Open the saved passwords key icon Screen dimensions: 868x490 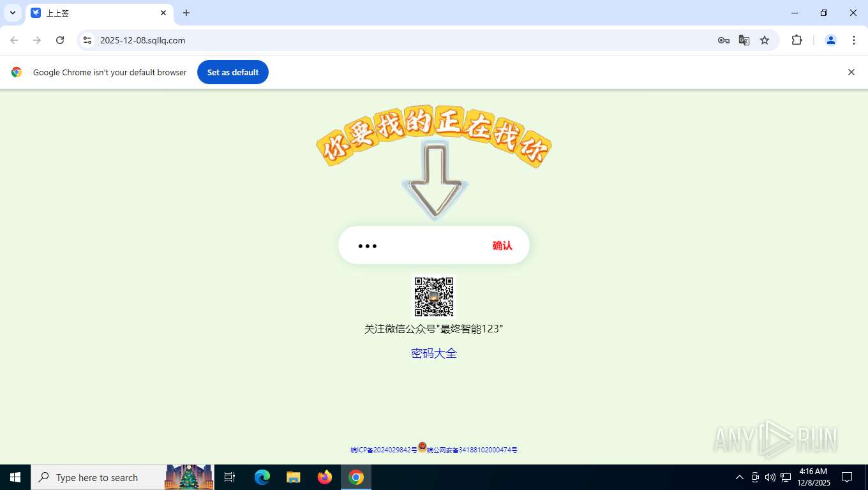(723, 40)
